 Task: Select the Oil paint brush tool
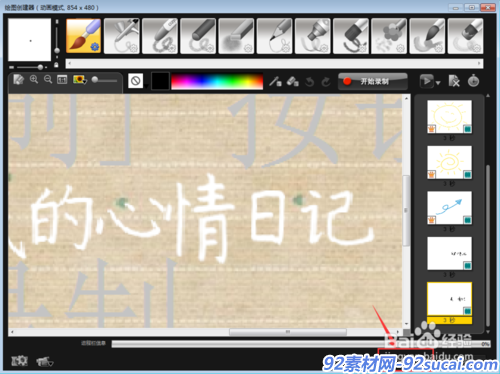click(x=351, y=36)
